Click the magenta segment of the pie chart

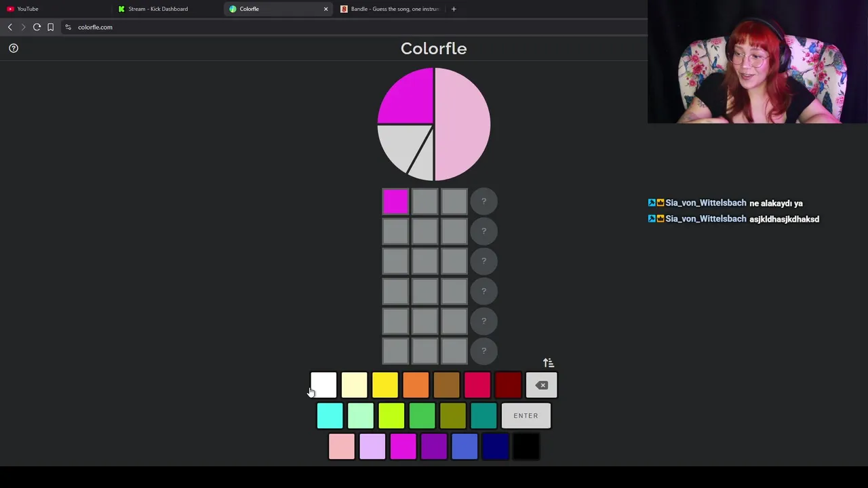coord(409,100)
